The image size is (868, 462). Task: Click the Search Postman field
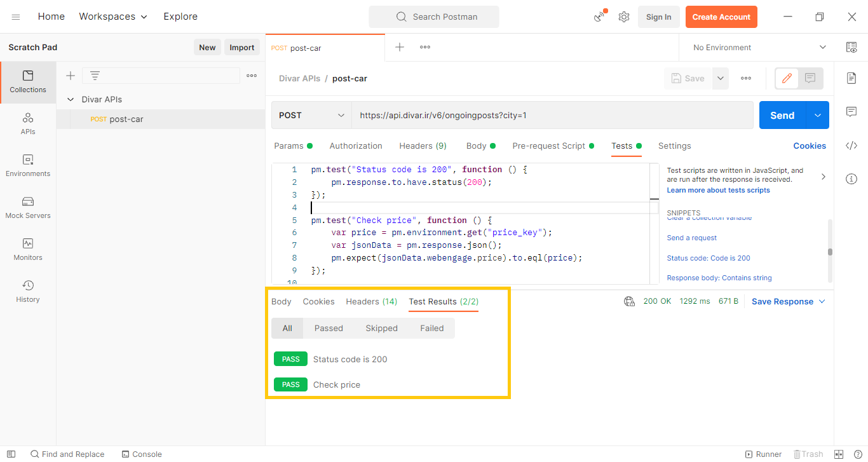[434, 17]
